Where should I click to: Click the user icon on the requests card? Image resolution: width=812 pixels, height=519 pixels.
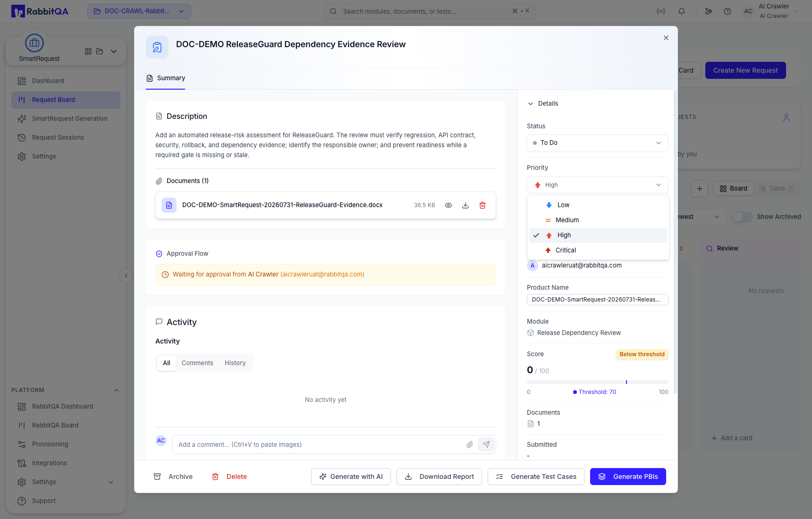click(x=787, y=117)
